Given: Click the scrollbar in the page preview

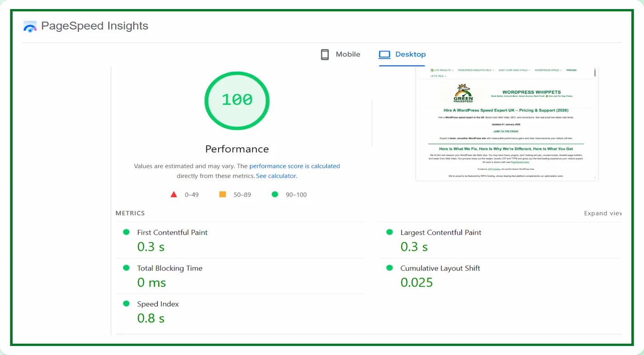Looking at the screenshot, I should 595,73.
